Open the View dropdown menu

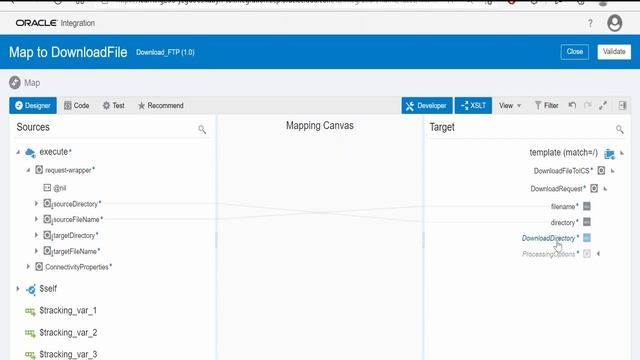(510, 105)
